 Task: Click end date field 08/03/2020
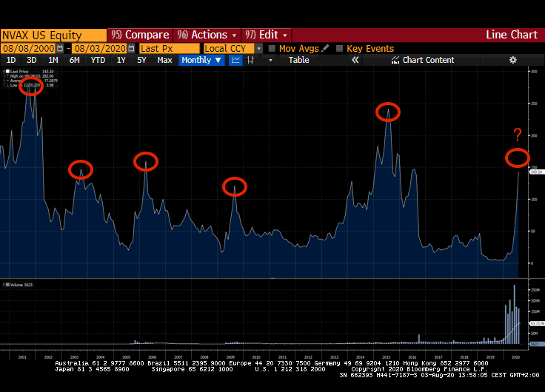coord(100,48)
